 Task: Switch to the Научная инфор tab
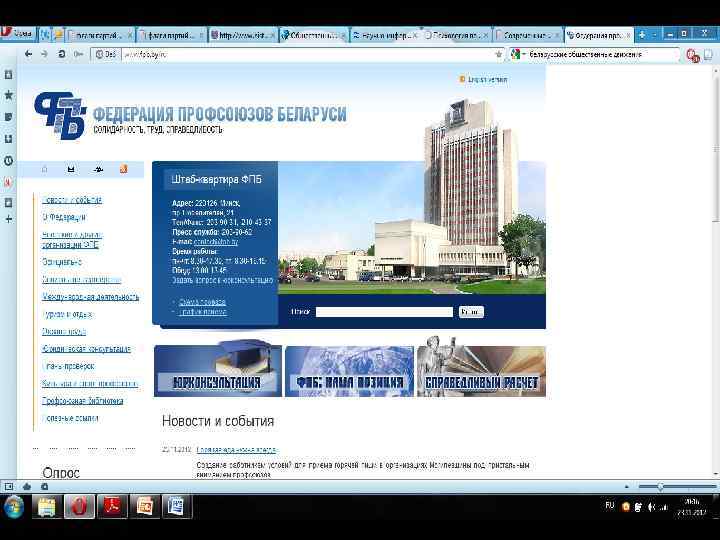point(384,35)
